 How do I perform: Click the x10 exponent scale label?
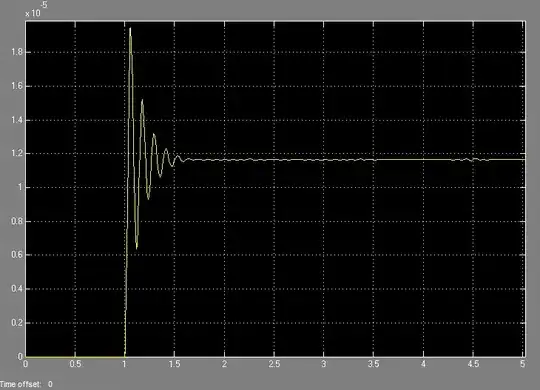pyautogui.click(x=36, y=10)
